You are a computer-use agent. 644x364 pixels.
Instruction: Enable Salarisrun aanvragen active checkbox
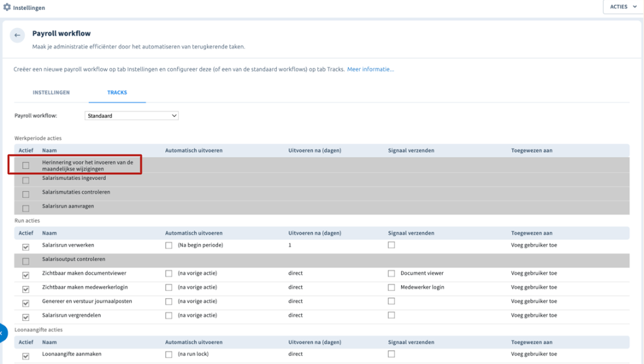coord(26,208)
